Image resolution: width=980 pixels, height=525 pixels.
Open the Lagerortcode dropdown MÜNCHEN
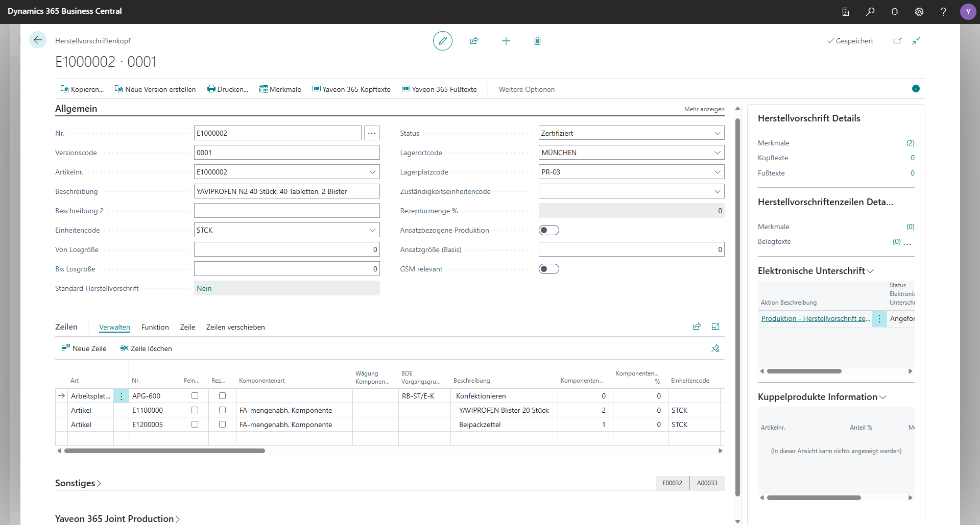click(718, 152)
